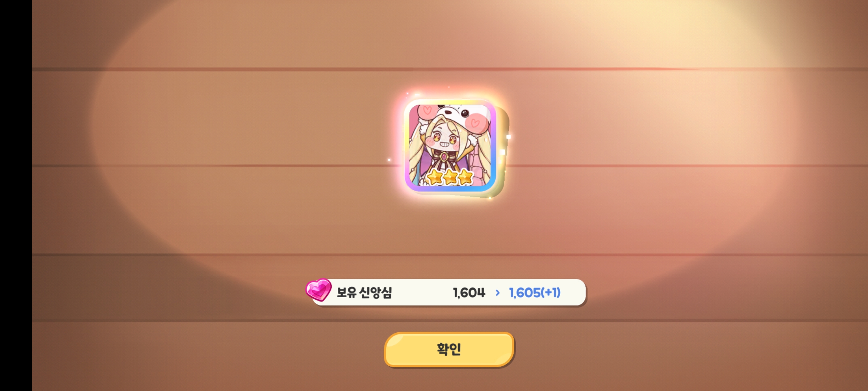Click the pink heart cheek on bear hat
868x391 pixels.
[x=475, y=123]
